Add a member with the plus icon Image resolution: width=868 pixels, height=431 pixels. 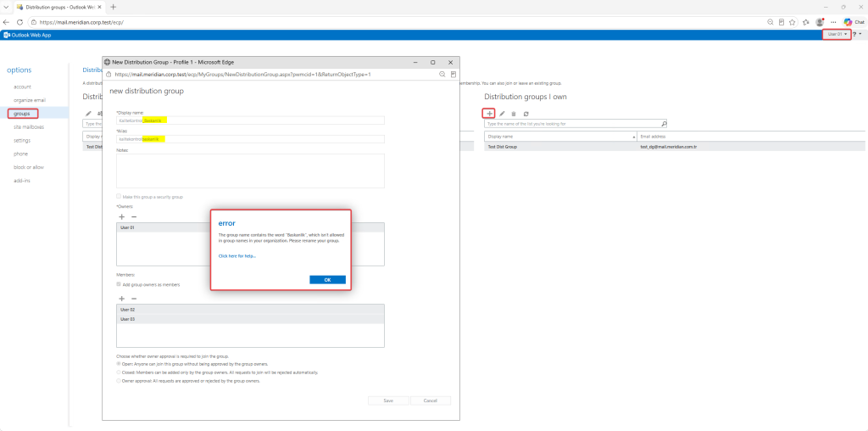pyautogui.click(x=122, y=298)
